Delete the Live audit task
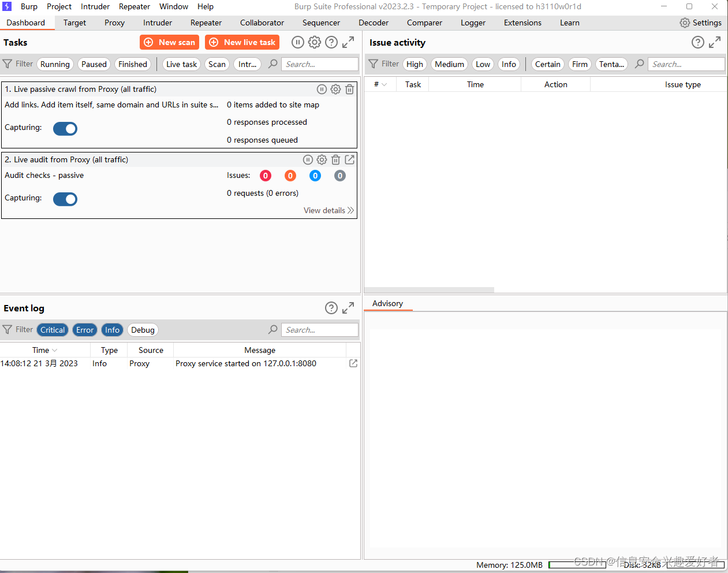Image resolution: width=728 pixels, height=573 pixels. (335, 159)
